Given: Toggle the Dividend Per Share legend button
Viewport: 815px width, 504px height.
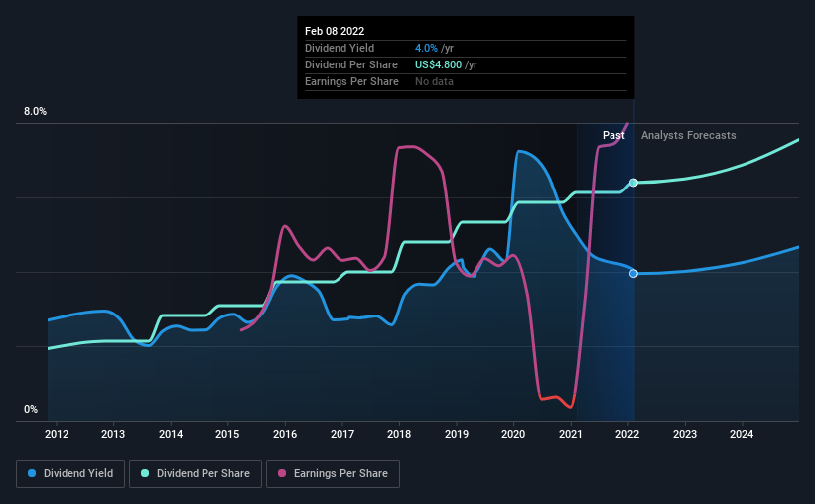Looking at the screenshot, I should click(196, 474).
